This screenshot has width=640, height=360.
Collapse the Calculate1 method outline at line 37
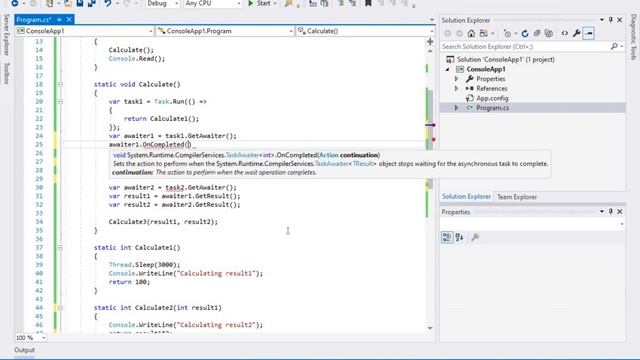point(60,248)
